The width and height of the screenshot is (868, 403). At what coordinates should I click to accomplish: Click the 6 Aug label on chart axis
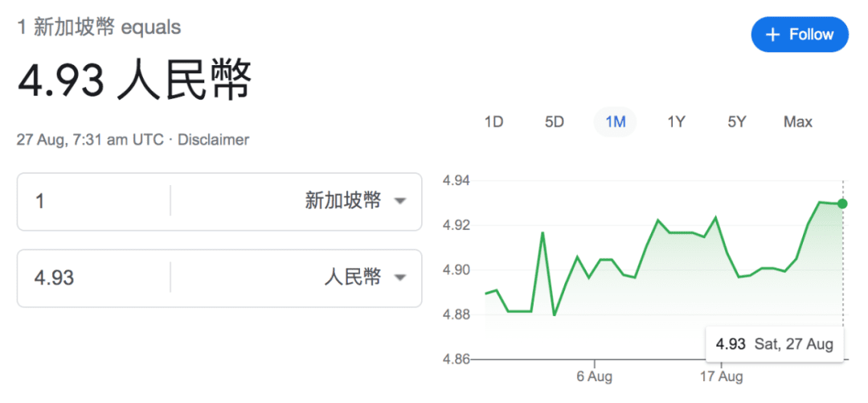[594, 376]
